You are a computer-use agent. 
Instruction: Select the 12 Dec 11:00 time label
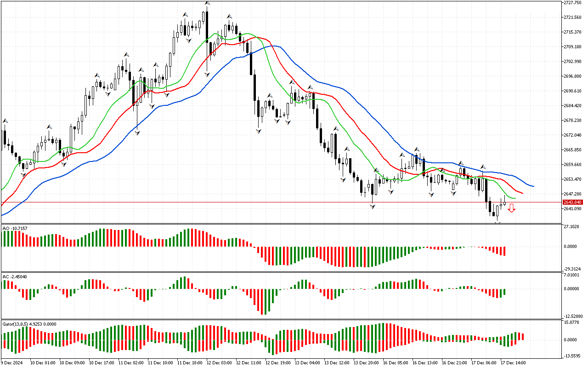click(249, 362)
